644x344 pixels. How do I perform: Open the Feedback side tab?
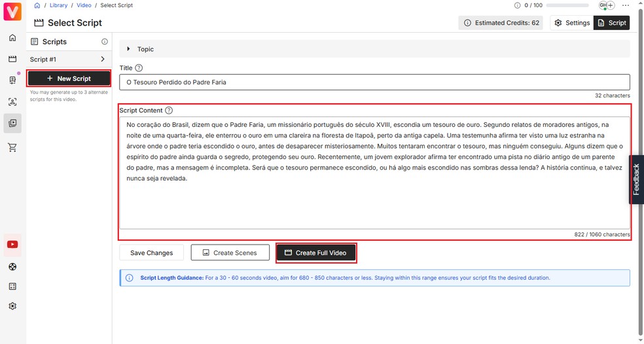click(x=636, y=179)
